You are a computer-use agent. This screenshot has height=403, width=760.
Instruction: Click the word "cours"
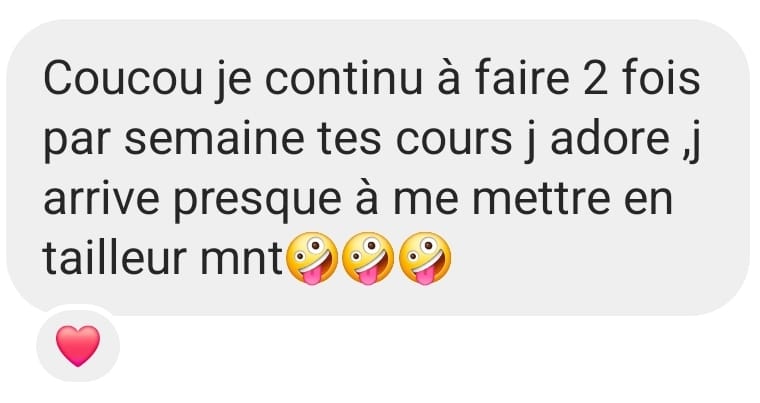coord(454,140)
